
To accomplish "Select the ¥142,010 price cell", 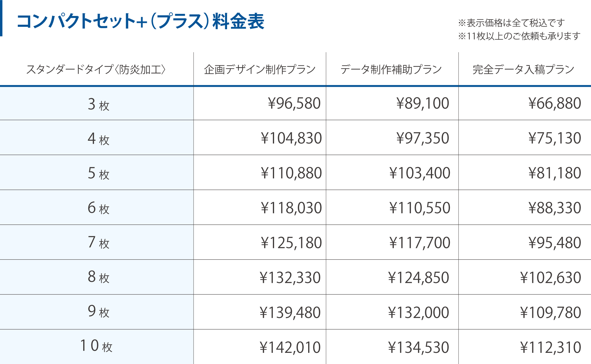I will 290,347.
